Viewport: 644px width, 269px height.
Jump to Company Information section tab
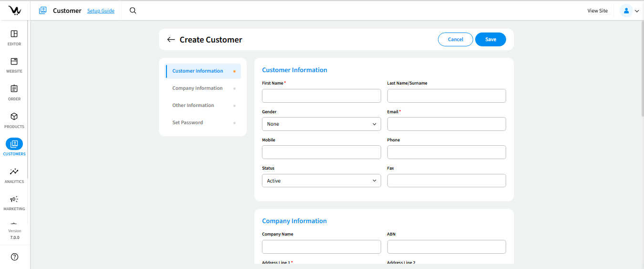coord(197,88)
